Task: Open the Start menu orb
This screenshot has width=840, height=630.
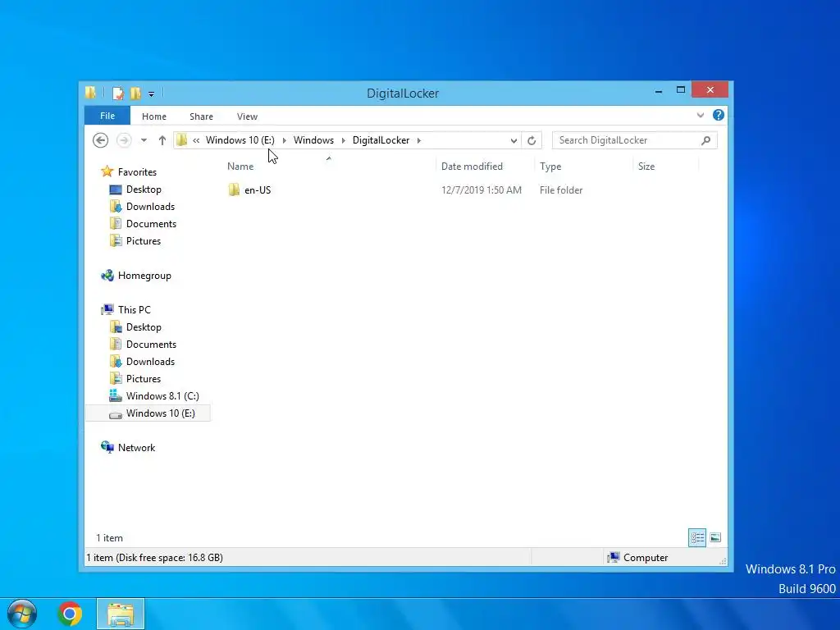Action: (22, 614)
